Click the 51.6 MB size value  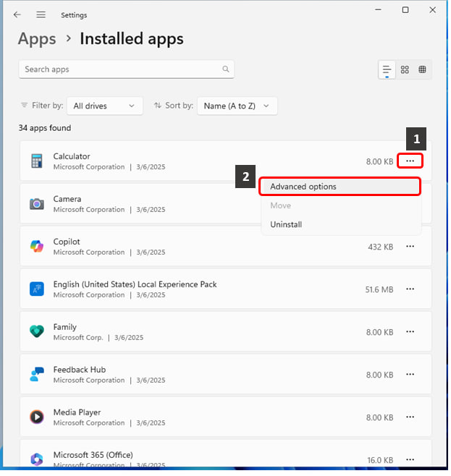(x=379, y=289)
